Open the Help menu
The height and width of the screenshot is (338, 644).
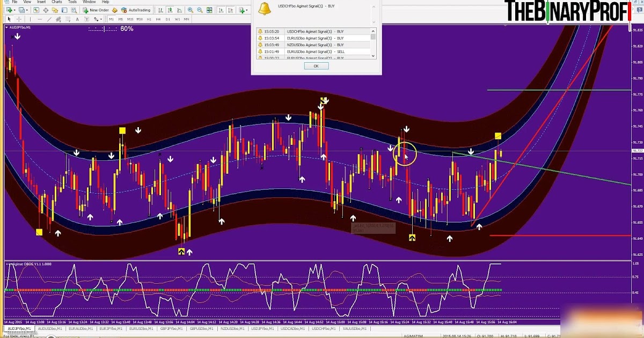click(x=105, y=2)
